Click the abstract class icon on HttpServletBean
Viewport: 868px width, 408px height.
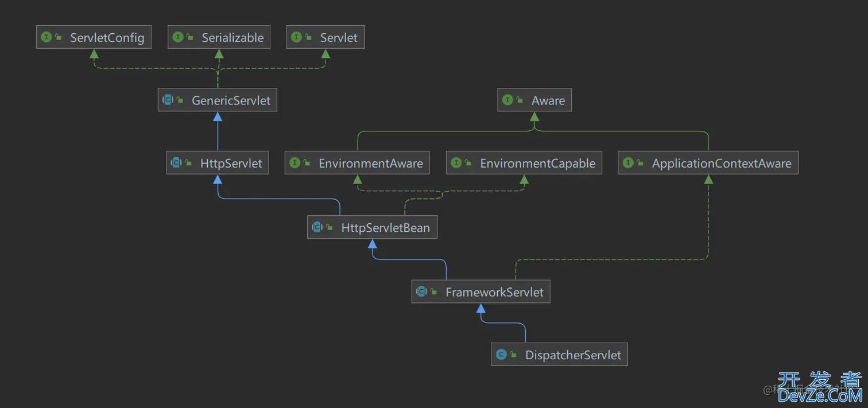(x=317, y=227)
